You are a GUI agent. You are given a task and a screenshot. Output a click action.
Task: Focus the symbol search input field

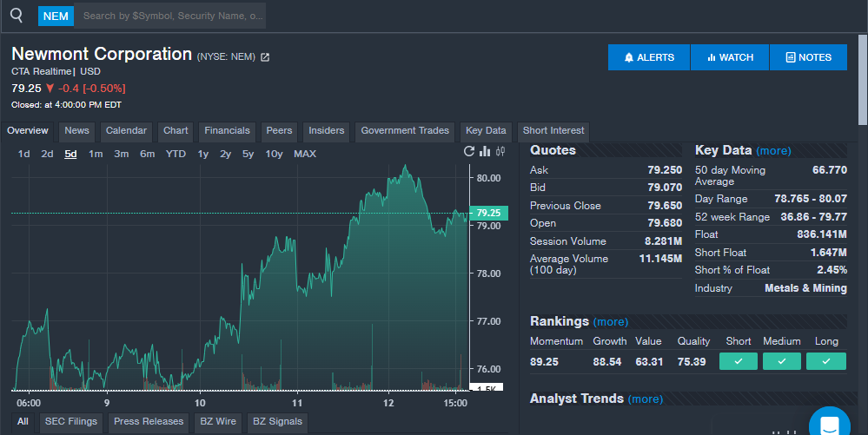[170, 16]
